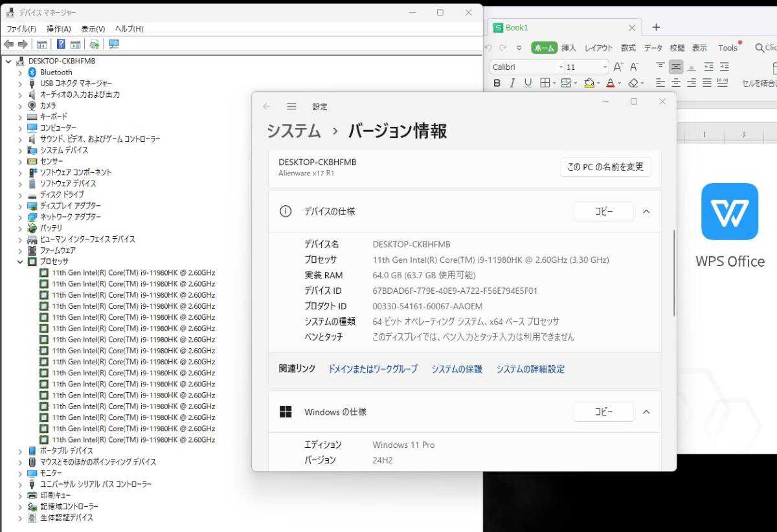This screenshot has width=777, height=532.
Task: Click the red font color A swatch
Action: (x=610, y=83)
